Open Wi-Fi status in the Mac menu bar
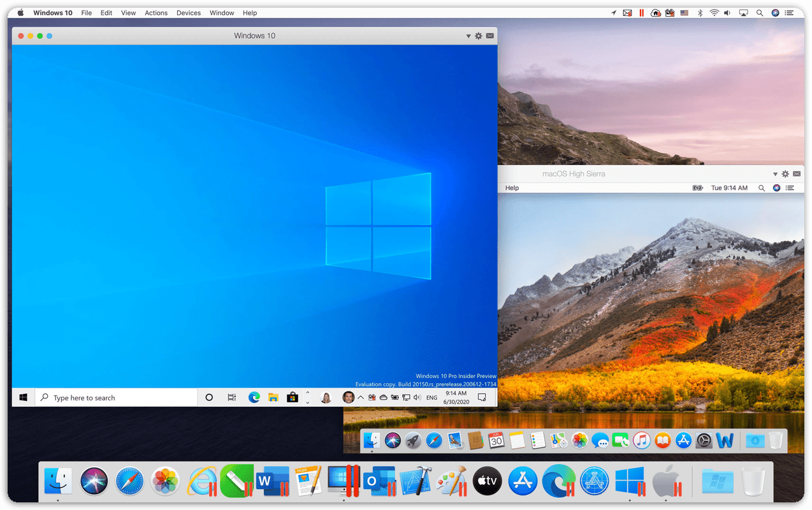Screen dimensions: 812x510 coord(714,13)
